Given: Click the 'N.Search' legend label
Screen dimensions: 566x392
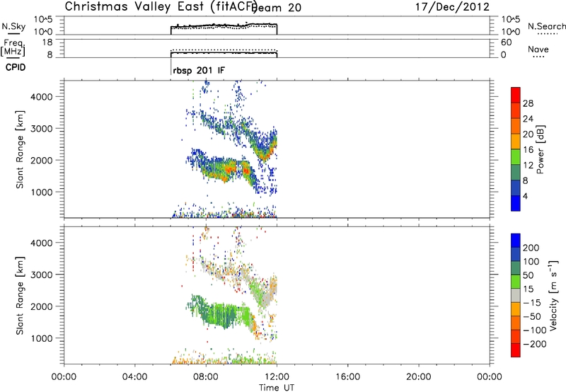Looking at the screenshot, I should 546,26.
